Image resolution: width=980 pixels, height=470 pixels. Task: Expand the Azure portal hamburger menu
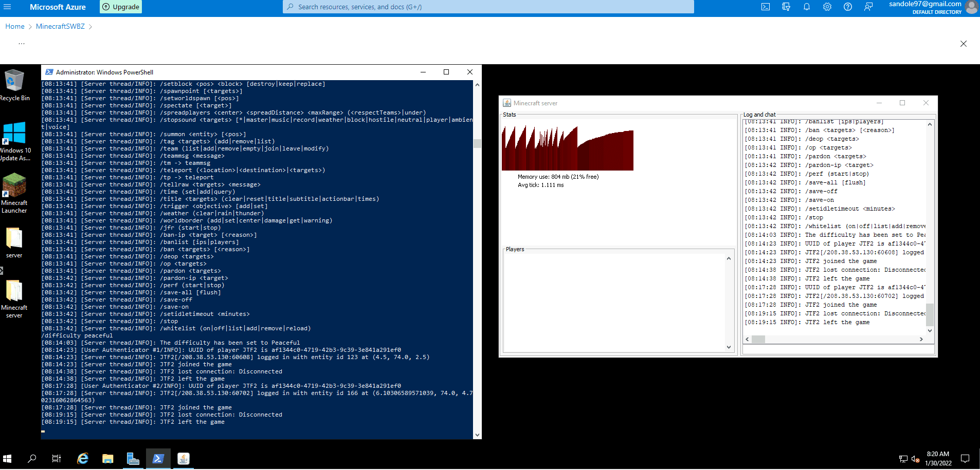point(8,7)
